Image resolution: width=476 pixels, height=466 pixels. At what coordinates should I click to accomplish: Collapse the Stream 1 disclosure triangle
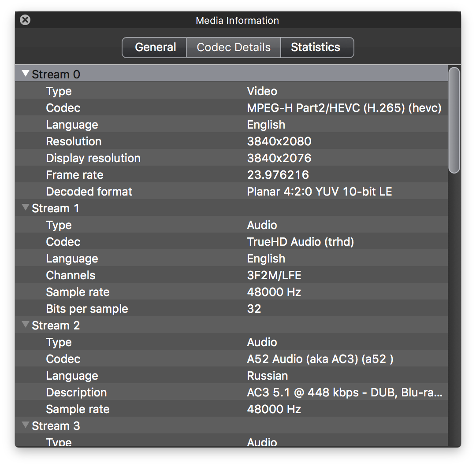(26, 208)
